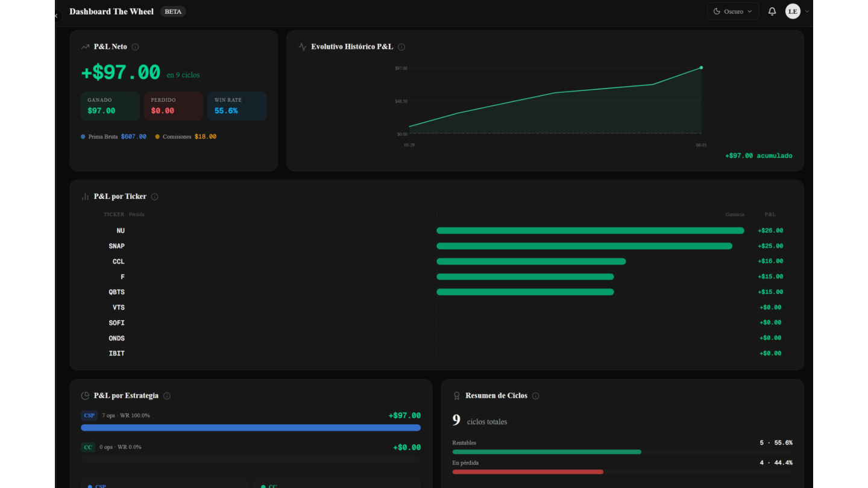Image resolution: width=868 pixels, height=488 pixels.
Task: Click the bar chart icon by P&L por Ticker
Action: 85,197
